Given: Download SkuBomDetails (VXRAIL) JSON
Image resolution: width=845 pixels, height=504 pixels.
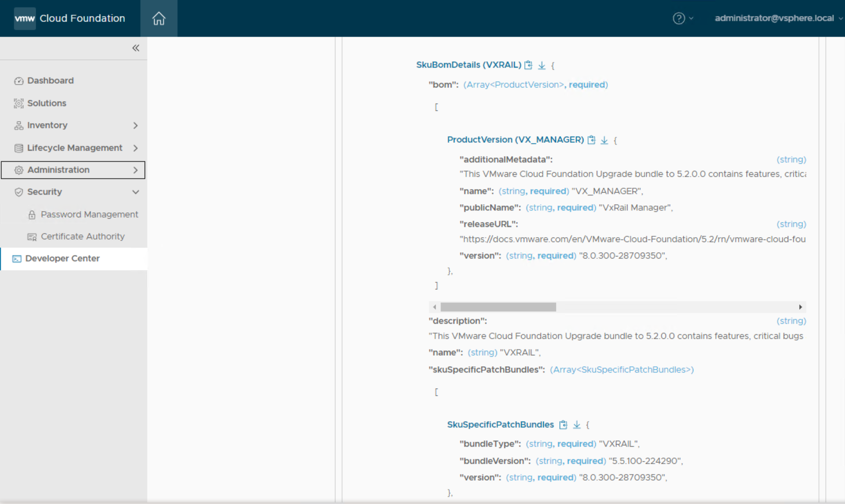Looking at the screenshot, I should [x=542, y=65].
